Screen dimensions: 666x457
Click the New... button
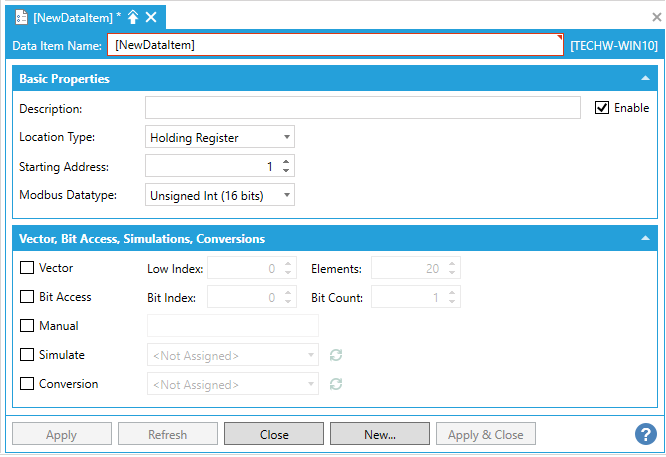(380, 434)
